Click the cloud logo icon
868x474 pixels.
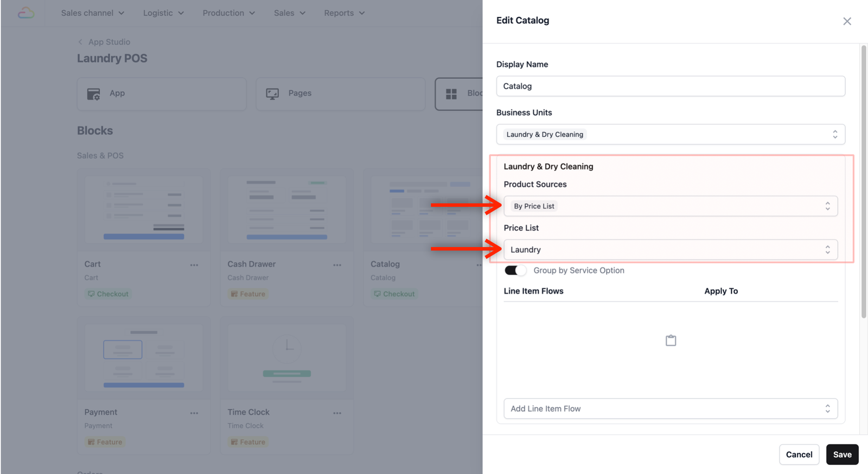25,13
